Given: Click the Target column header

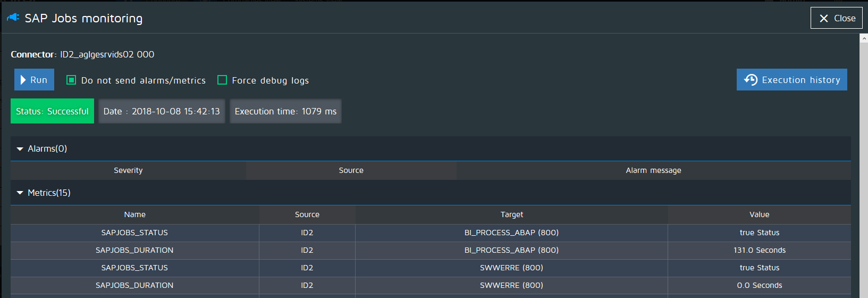Looking at the screenshot, I should [511, 215].
